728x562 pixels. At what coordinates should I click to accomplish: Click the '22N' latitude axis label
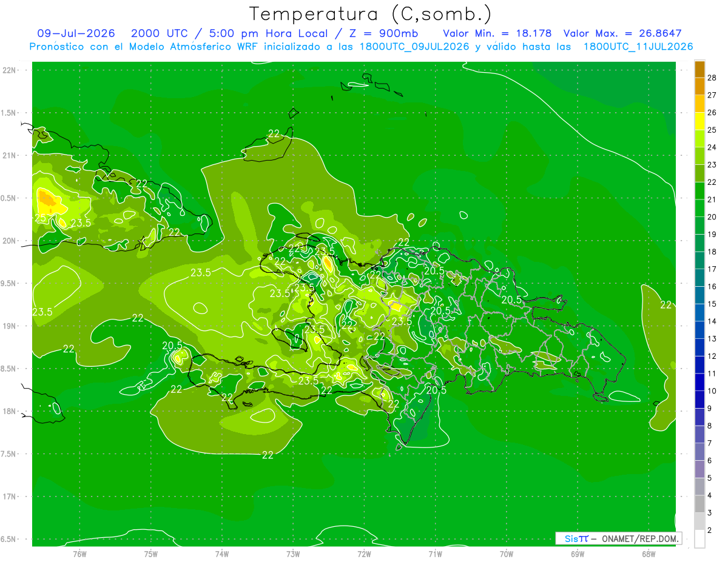pyautogui.click(x=9, y=70)
